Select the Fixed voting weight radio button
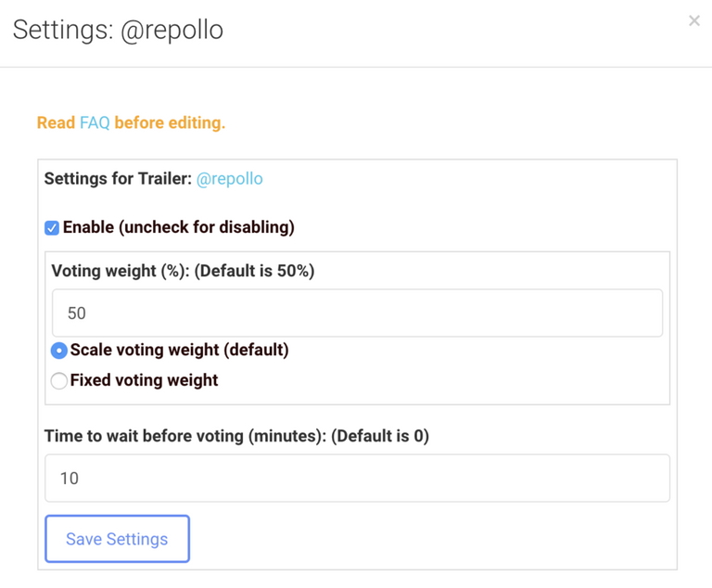Image resolution: width=712 pixels, height=588 pixels. point(59,380)
